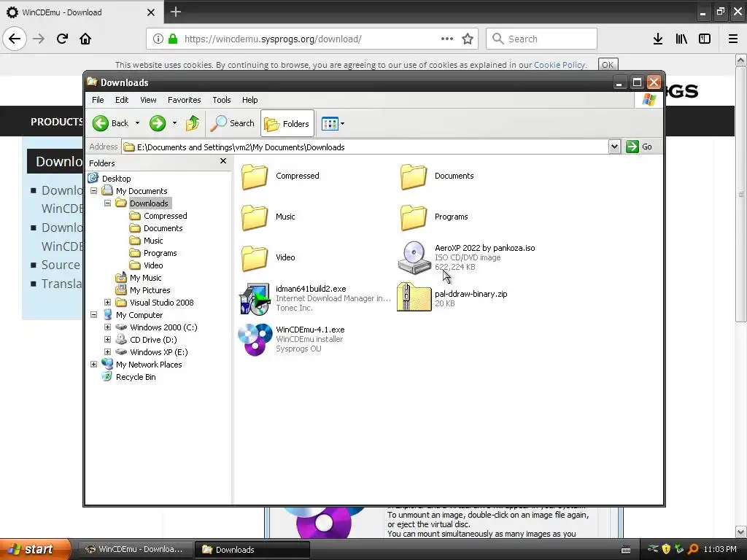Switch to WinCDEmu browser taskbar button
The width and height of the screenshot is (747, 560).
point(135,549)
